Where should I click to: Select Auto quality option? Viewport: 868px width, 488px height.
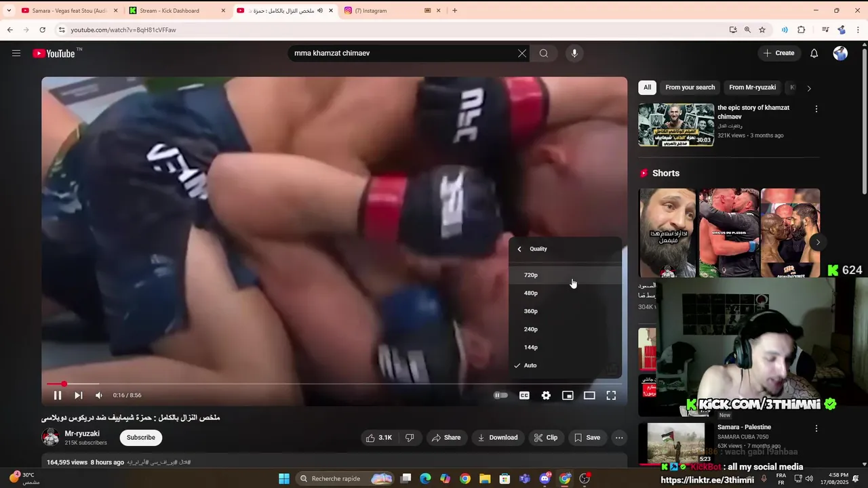tap(566, 365)
